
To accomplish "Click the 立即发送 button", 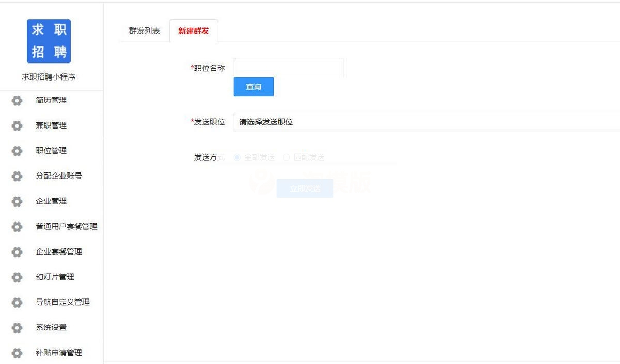I will point(305,188).
